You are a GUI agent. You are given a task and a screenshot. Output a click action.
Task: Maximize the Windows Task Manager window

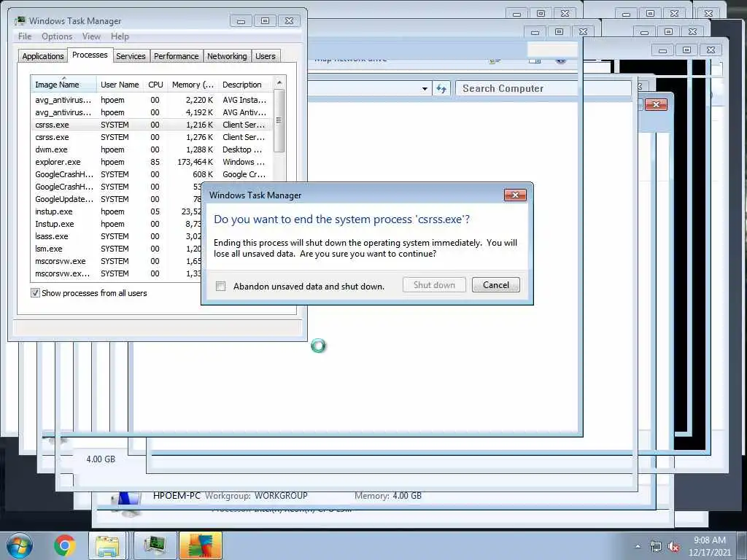point(265,21)
